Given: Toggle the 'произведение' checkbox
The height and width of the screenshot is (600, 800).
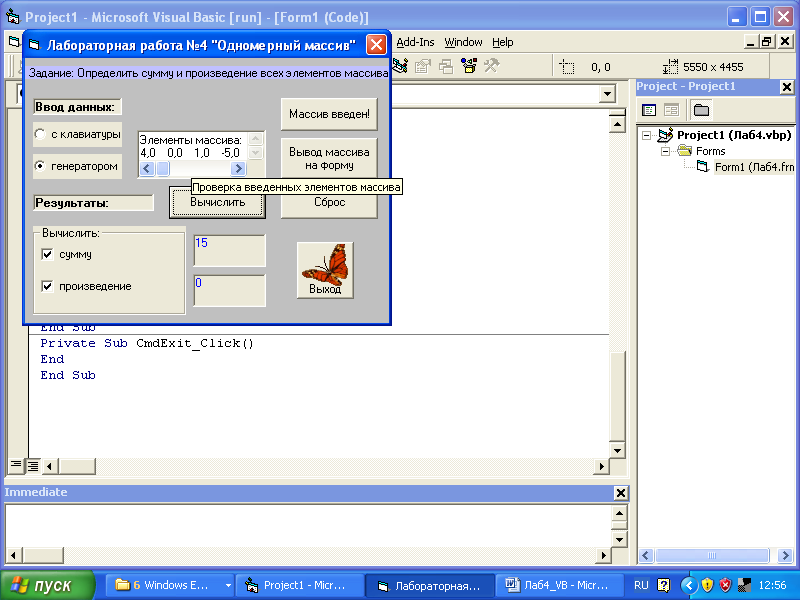Looking at the screenshot, I should (47, 286).
